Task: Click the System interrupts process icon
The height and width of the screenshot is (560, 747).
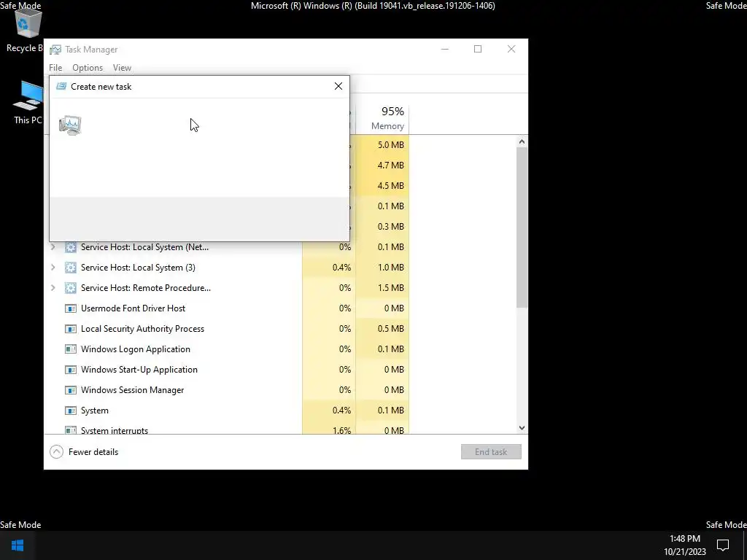Action: tap(71, 430)
